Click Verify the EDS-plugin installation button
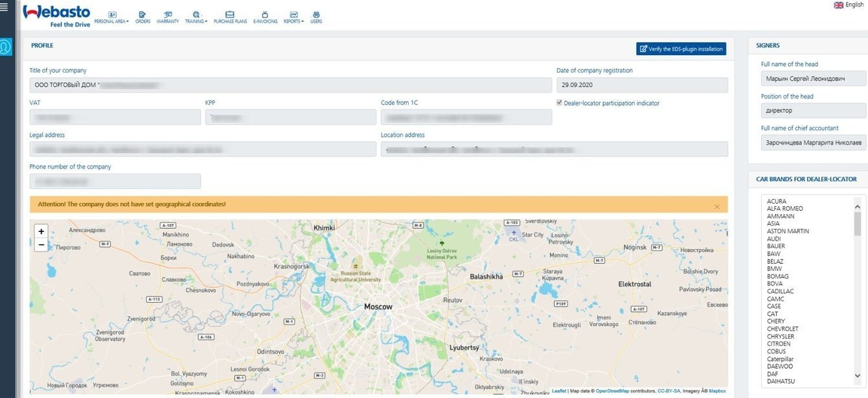This screenshot has height=398, width=868. click(681, 49)
